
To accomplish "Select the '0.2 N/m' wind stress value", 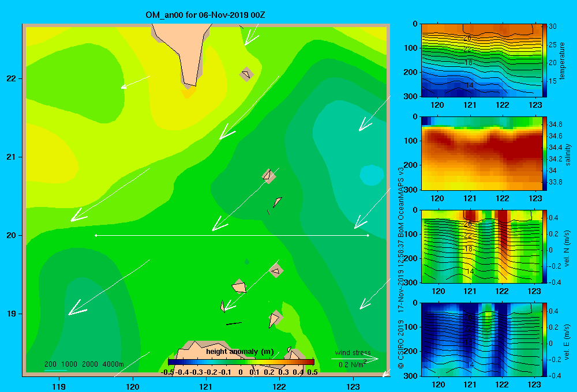I will coord(351,365).
